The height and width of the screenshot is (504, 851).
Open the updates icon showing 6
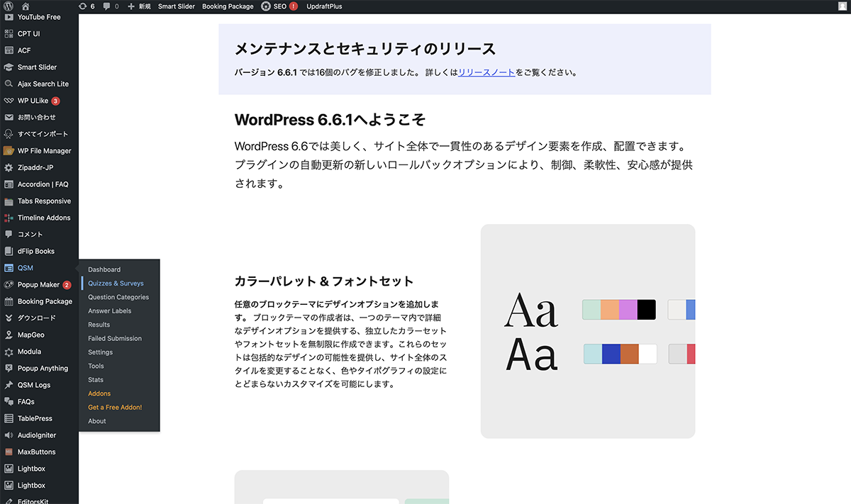[x=87, y=6]
